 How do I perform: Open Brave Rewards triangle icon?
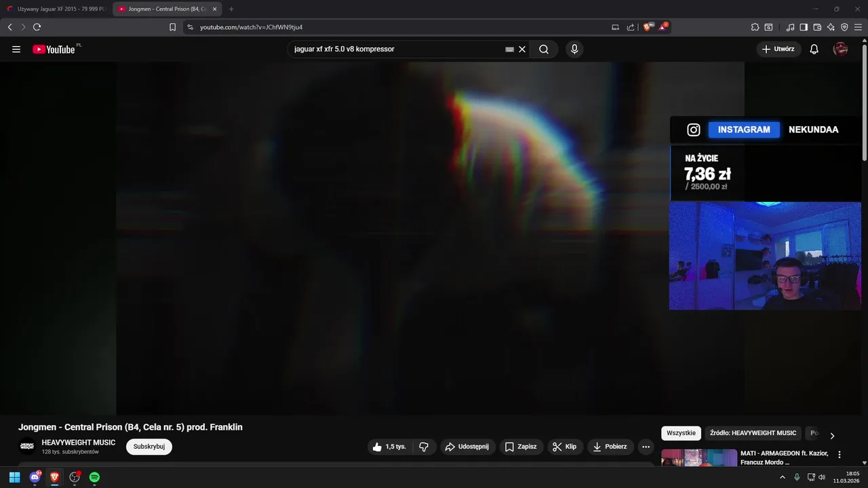click(664, 27)
